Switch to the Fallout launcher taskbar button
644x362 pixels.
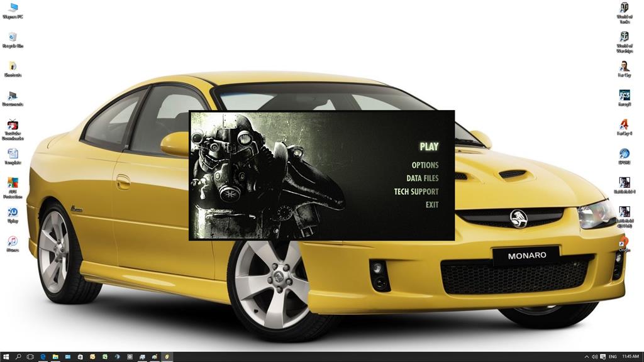tap(167, 357)
